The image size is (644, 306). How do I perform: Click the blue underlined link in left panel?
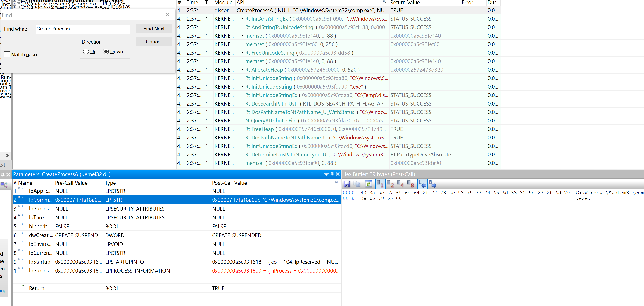click(x=3, y=291)
